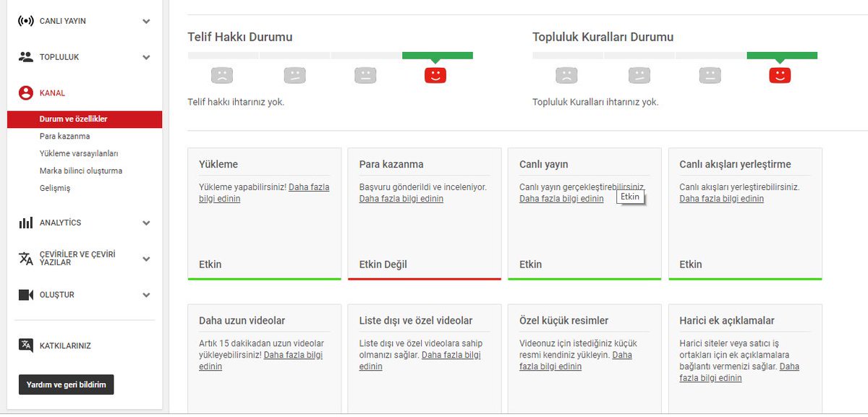The width and height of the screenshot is (868, 417).
Task: Click the second grey community guidelines face
Action: coord(639,74)
